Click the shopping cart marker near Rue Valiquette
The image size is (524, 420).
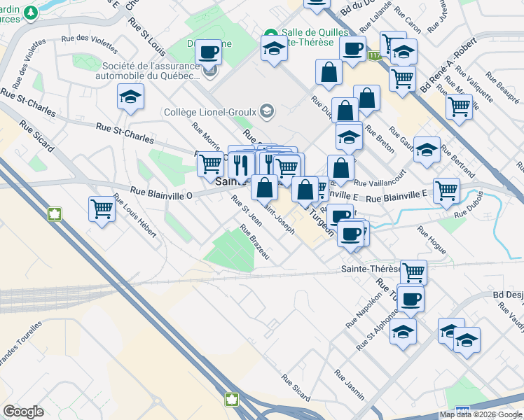point(459,108)
